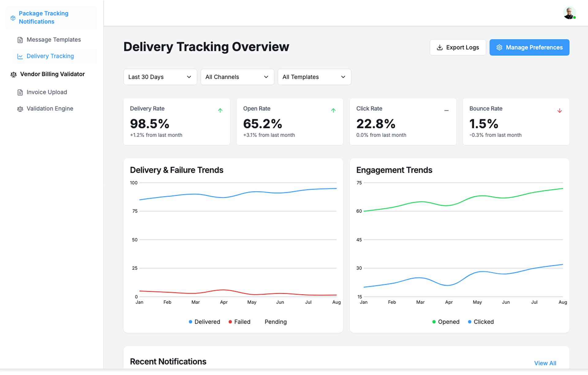Viewport: 588px width, 375px height.
Task: Click View All notifications link
Action: coord(545,363)
